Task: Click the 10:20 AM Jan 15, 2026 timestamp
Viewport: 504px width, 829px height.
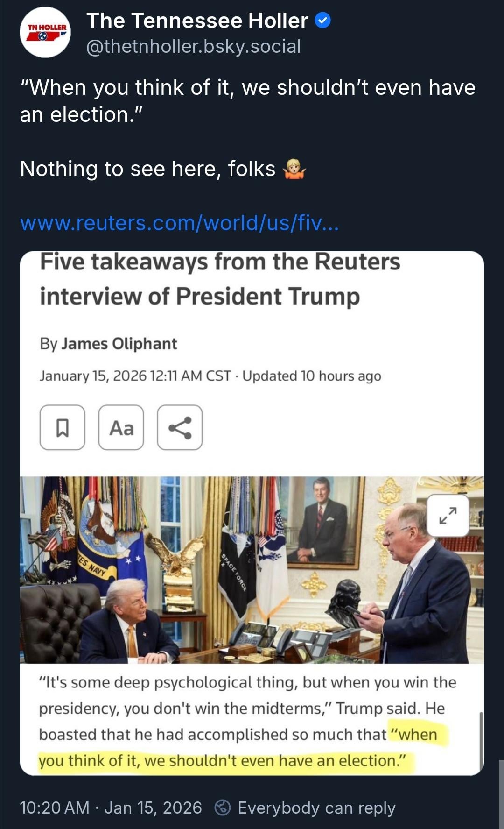Action: coord(111,808)
